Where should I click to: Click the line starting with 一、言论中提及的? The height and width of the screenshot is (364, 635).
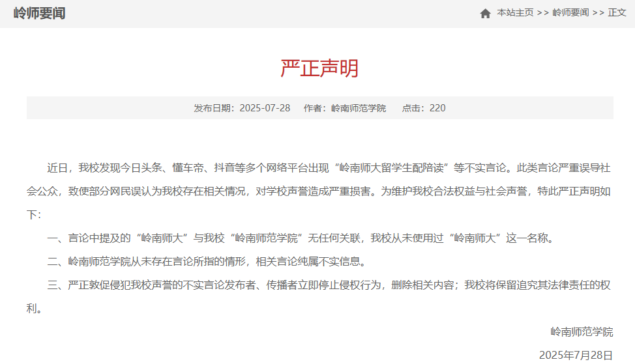coord(301,238)
